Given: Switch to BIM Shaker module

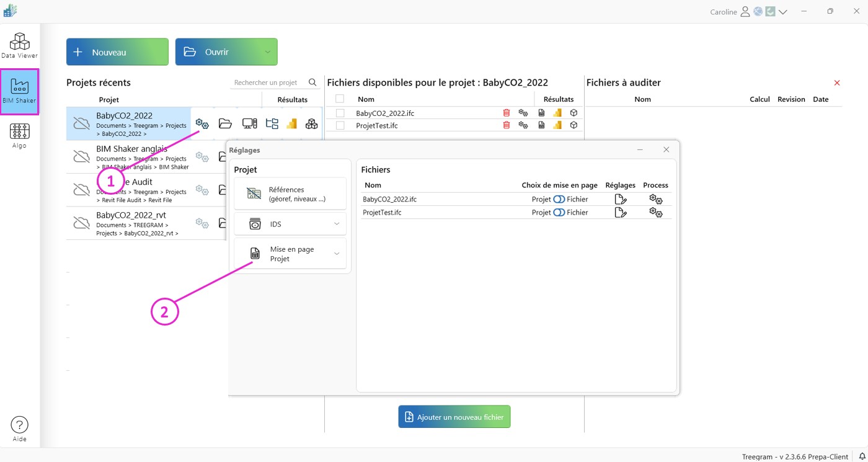Looking at the screenshot, I should [19, 91].
